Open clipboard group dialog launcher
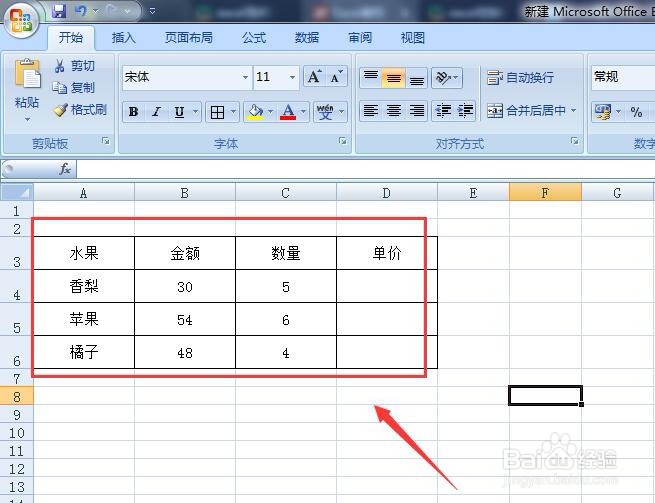 (106, 141)
